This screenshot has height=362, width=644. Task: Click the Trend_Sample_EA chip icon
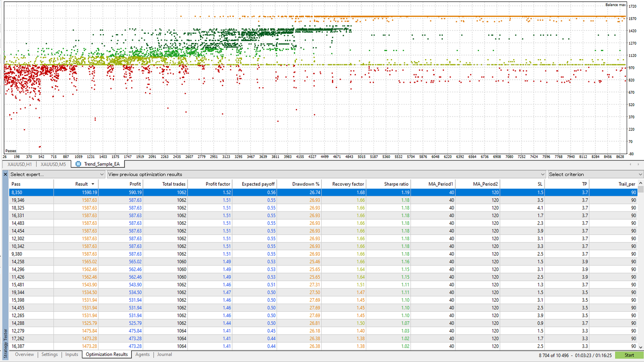coord(78,164)
